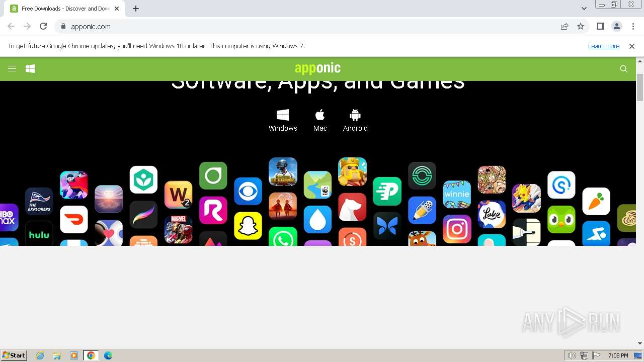This screenshot has width=644, height=362.
Task: Open the green ring app icon
Action: click(x=213, y=175)
